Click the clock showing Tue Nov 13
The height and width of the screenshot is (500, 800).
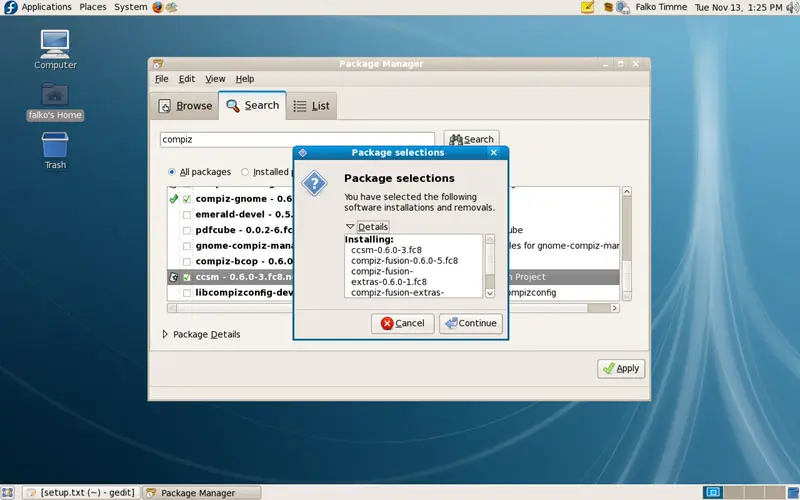(x=738, y=7)
